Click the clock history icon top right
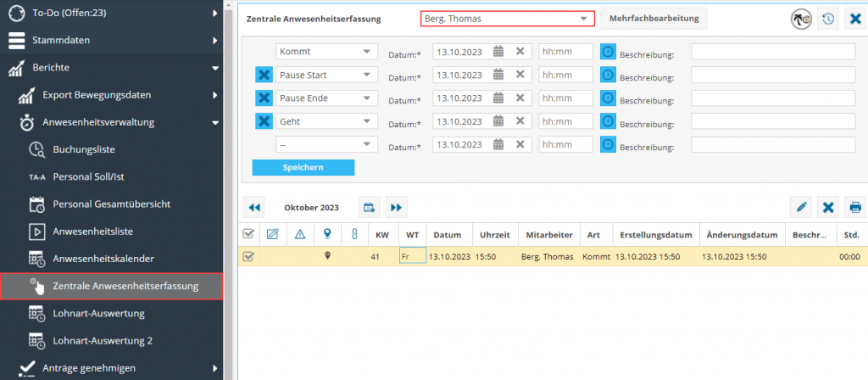868x380 pixels. point(827,19)
